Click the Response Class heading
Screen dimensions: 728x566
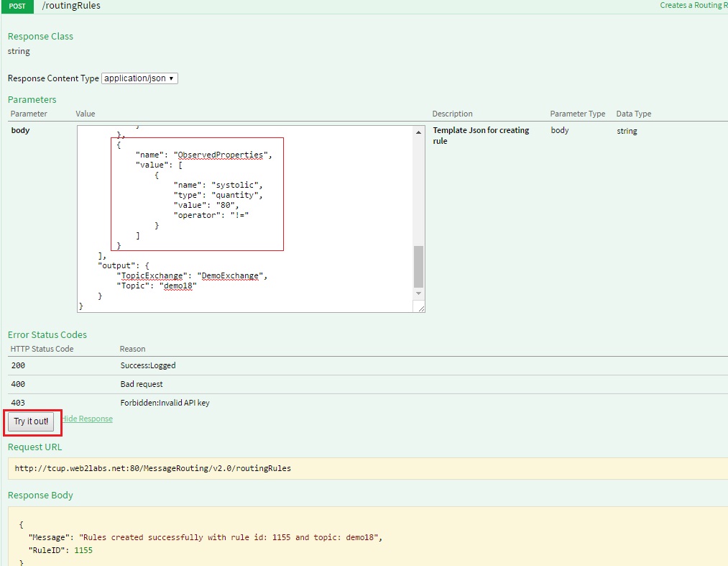(x=40, y=36)
